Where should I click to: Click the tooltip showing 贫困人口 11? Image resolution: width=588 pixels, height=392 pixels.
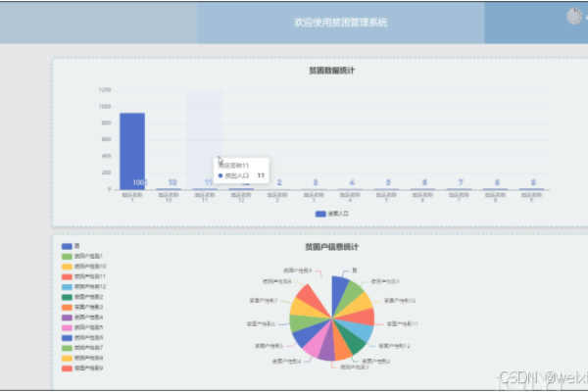(x=241, y=171)
